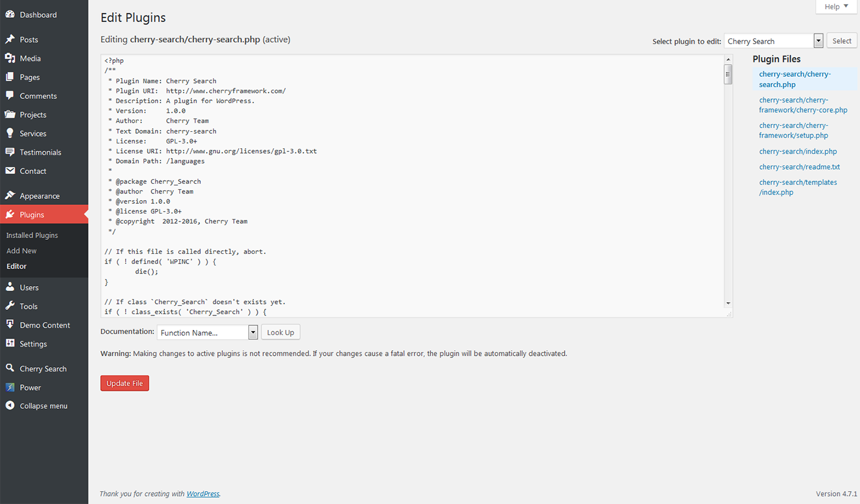Viewport: 860px width, 504px height.
Task: Click the Tools wrench icon
Action: click(x=10, y=306)
